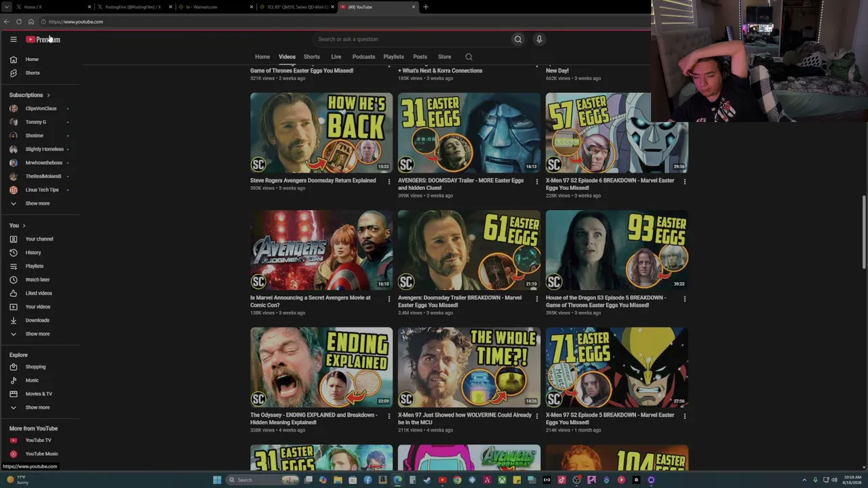The height and width of the screenshot is (488, 868).
Task: Switch to the channel Playlists tab
Action: (393, 57)
